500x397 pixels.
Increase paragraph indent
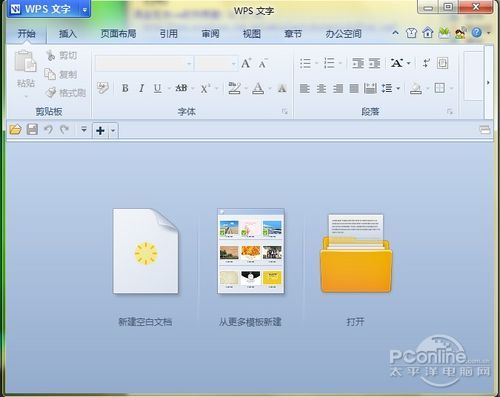click(x=374, y=63)
